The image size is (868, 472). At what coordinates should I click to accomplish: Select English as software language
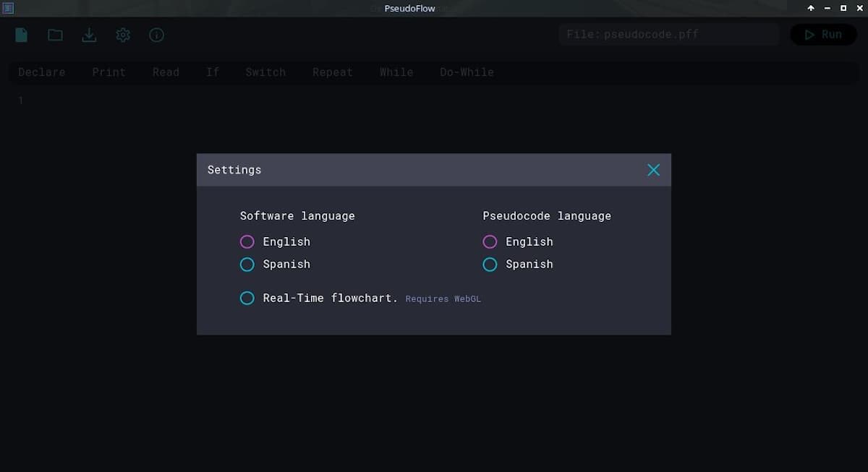click(x=247, y=241)
